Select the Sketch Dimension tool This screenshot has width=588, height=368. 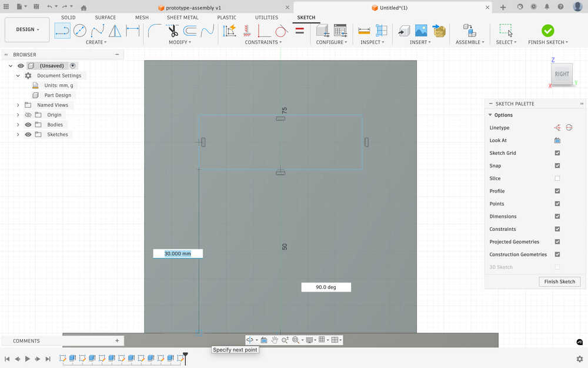coord(132,31)
